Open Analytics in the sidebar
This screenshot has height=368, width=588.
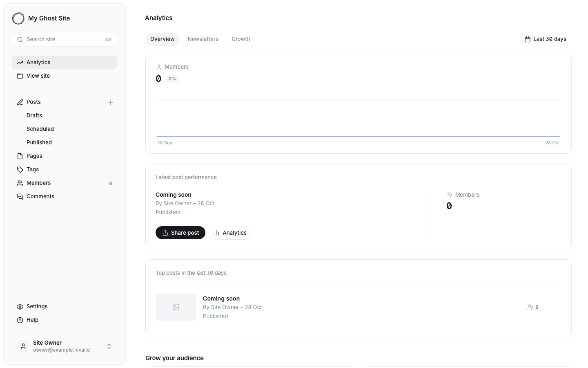coord(65,63)
